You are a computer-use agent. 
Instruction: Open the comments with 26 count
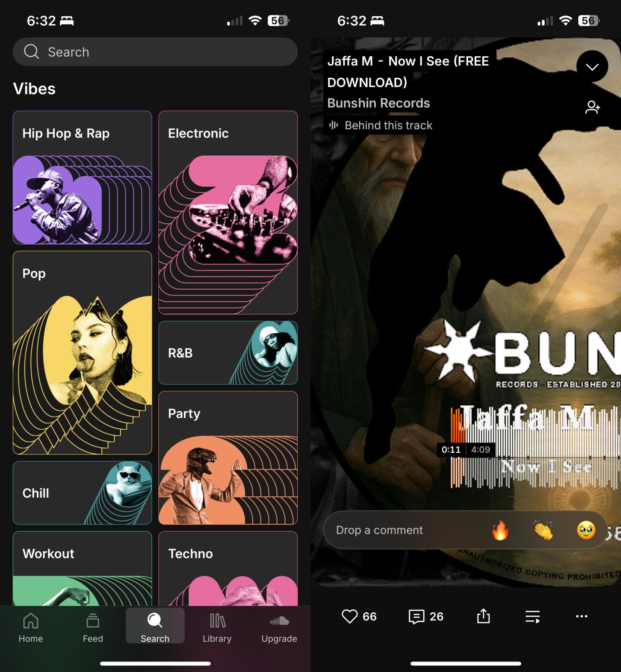pyautogui.click(x=426, y=616)
